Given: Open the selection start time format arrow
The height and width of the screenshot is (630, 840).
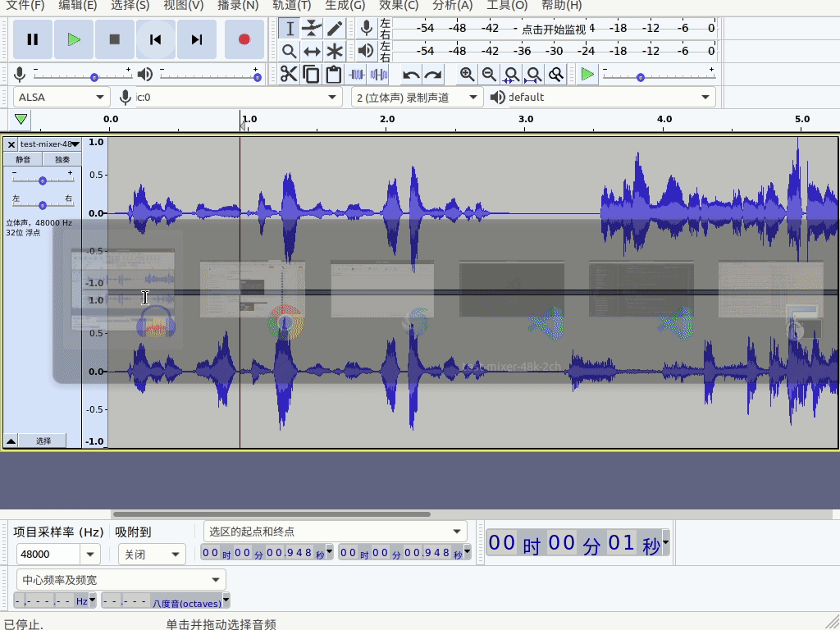Looking at the screenshot, I should click(330, 550).
